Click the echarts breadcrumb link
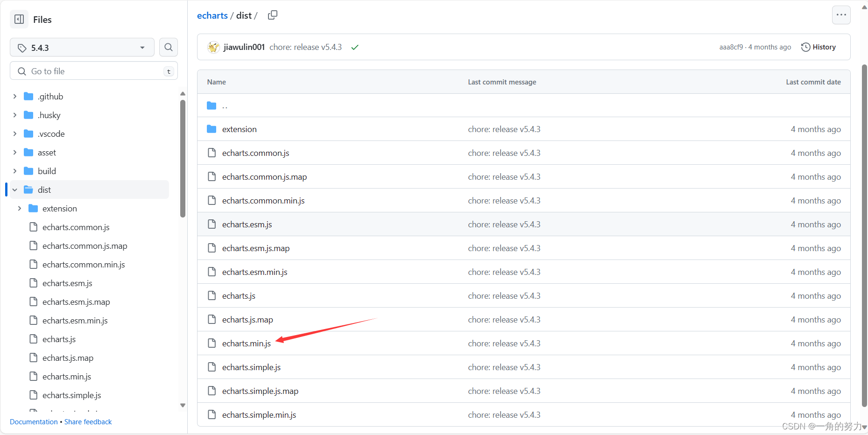This screenshot has width=868, height=435. click(212, 15)
